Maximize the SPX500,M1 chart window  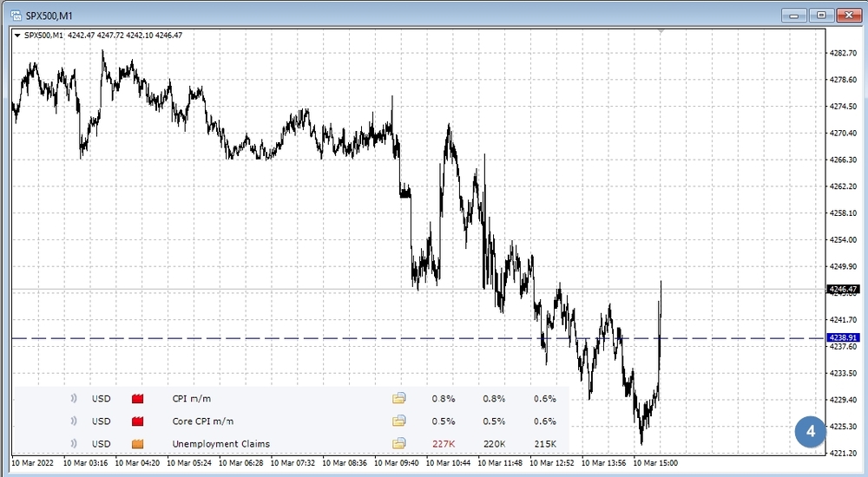point(821,14)
